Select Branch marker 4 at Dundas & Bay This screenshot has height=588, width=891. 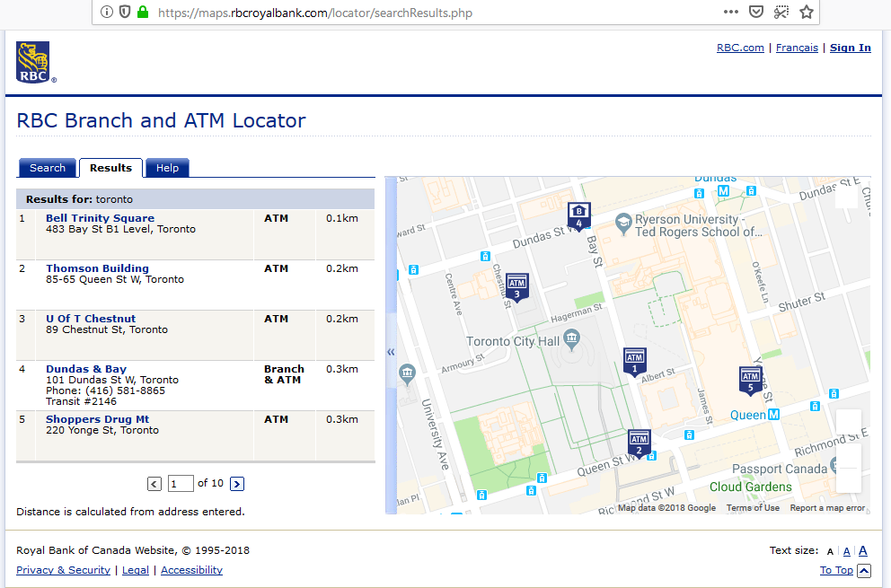click(x=579, y=216)
